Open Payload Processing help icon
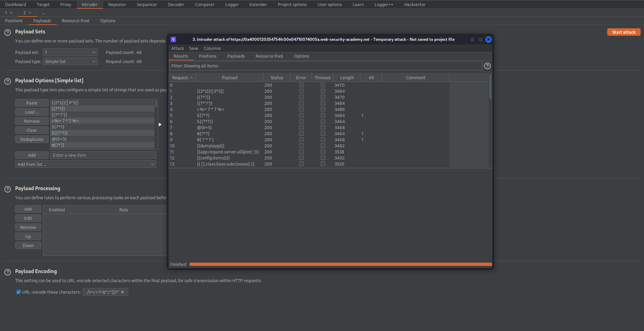 coord(7,189)
